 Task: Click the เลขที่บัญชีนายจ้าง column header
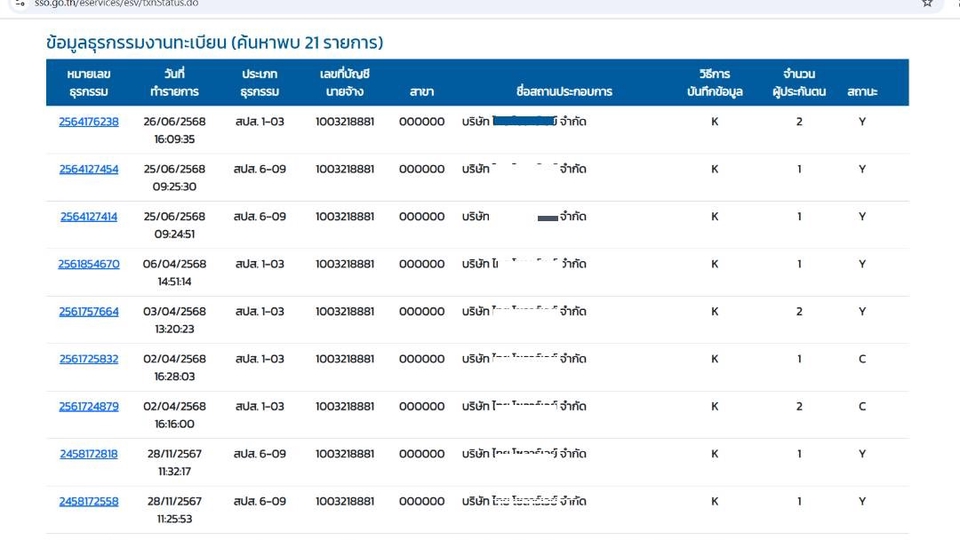point(345,83)
